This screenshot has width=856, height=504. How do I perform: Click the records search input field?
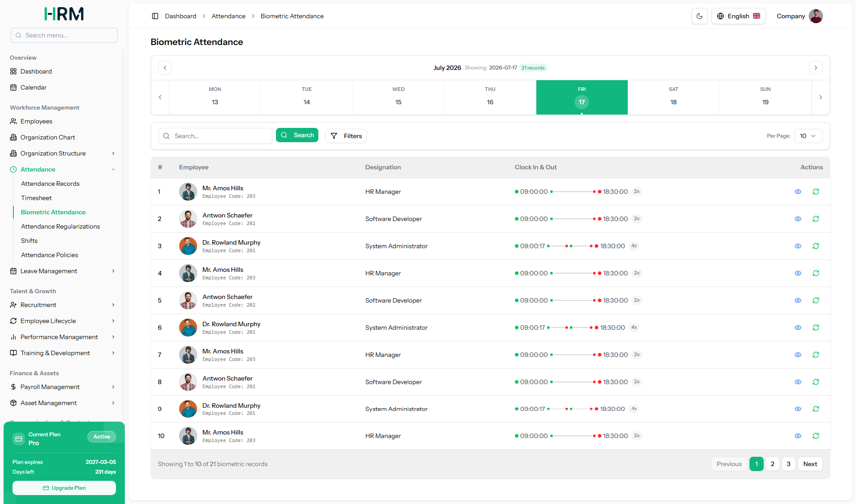[215, 136]
